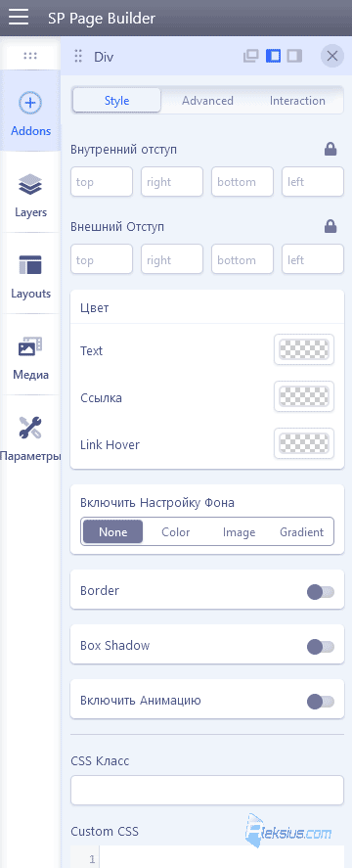Open the hamburger menu in SP Page Builder
The width and height of the screenshot is (352, 868).
pos(19,18)
